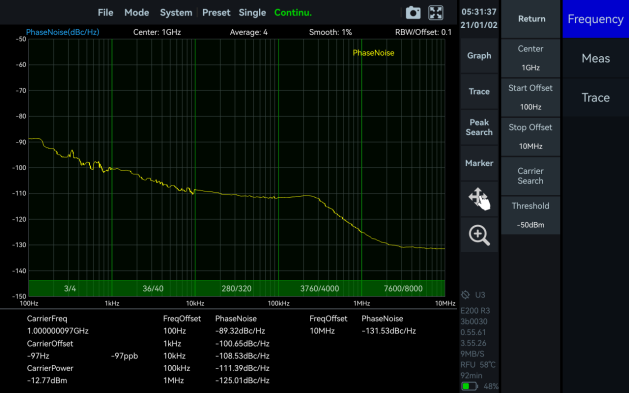Click the carrier frequency 1.000000097GHz value
Viewport: 629px width, 393px height.
point(58,331)
